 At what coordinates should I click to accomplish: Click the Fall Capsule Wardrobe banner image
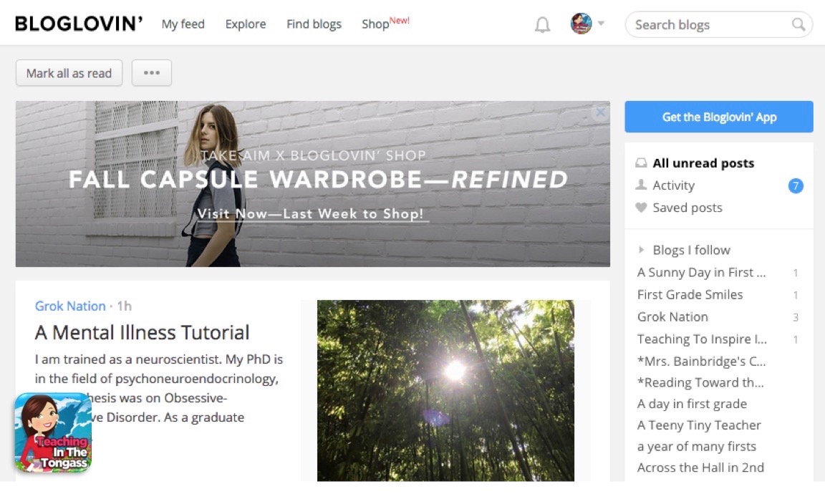coord(312,183)
